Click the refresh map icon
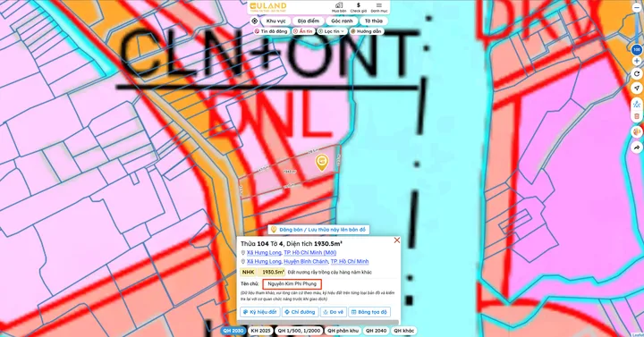Image resolution: width=644 pixels, height=337 pixels. click(x=637, y=74)
